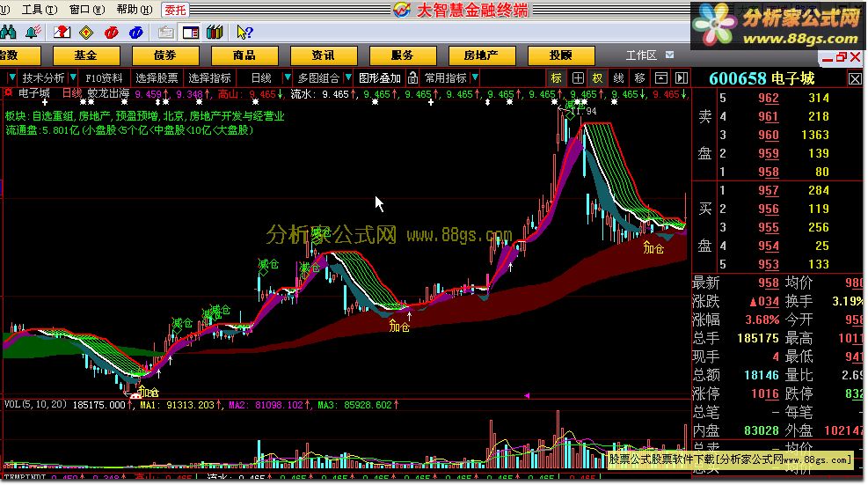Open F10资料 information
868x485 pixels.
pyautogui.click(x=104, y=78)
